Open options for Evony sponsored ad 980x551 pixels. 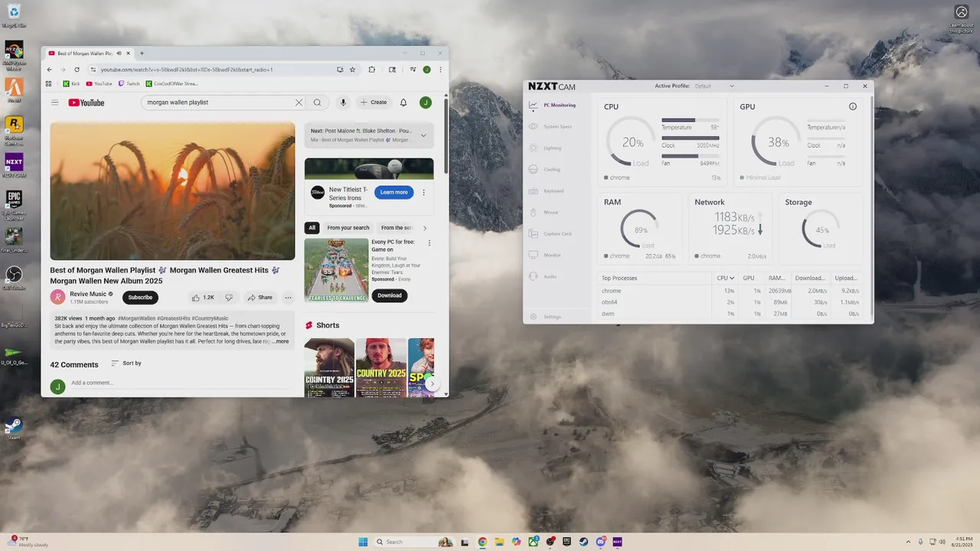pyautogui.click(x=429, y=243)
